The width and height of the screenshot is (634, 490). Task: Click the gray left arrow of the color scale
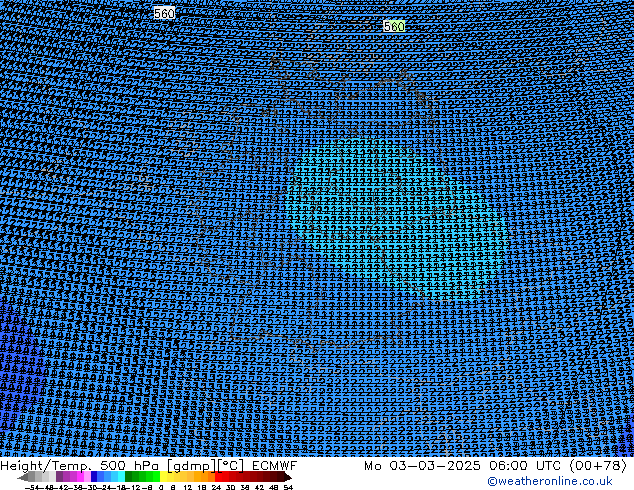point(23,477)
